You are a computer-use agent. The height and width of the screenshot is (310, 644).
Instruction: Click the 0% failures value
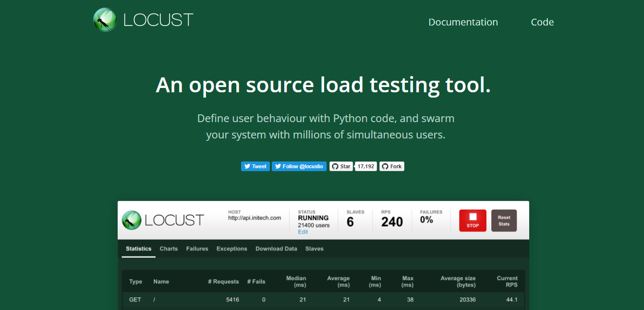426,220
